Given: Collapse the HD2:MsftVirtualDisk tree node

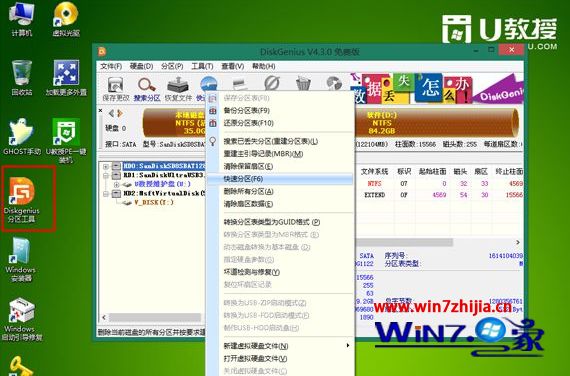Looking at the screenshot, I should tap(106, 194).
